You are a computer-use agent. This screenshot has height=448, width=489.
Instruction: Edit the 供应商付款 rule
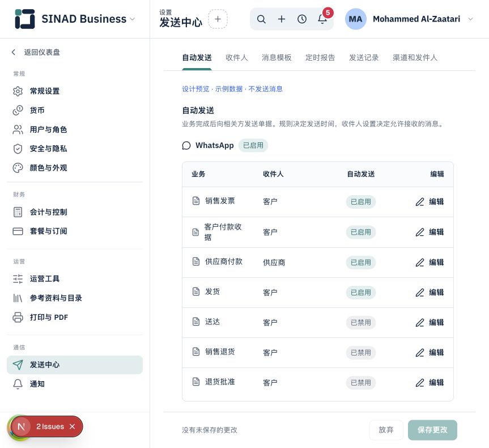point(430,263)
